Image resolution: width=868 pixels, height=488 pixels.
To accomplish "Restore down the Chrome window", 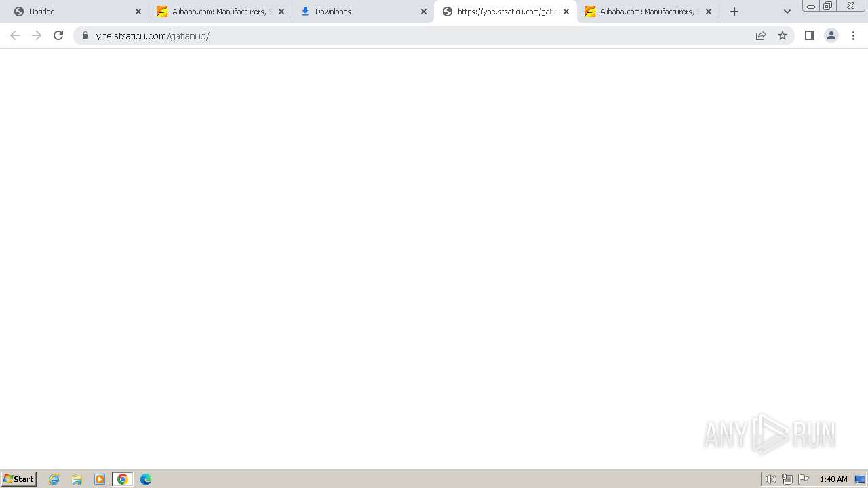I will tap(828, 6).
